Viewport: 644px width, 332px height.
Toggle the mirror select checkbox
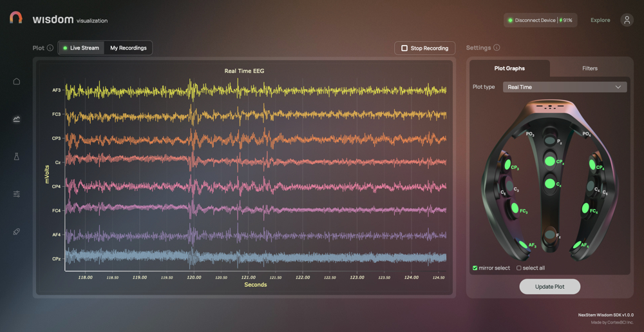click(475, 268)
